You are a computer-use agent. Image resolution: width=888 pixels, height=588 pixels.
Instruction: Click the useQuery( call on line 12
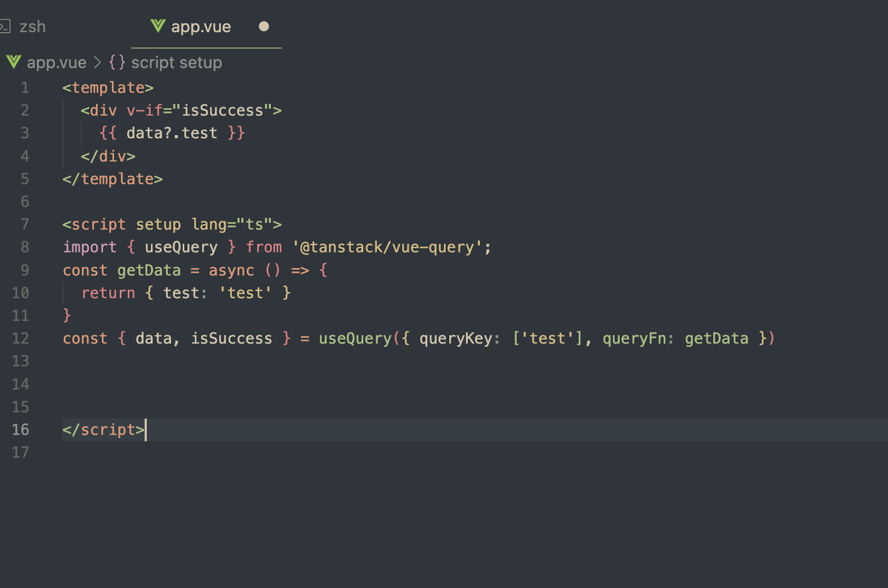click(x=360, y=338)
